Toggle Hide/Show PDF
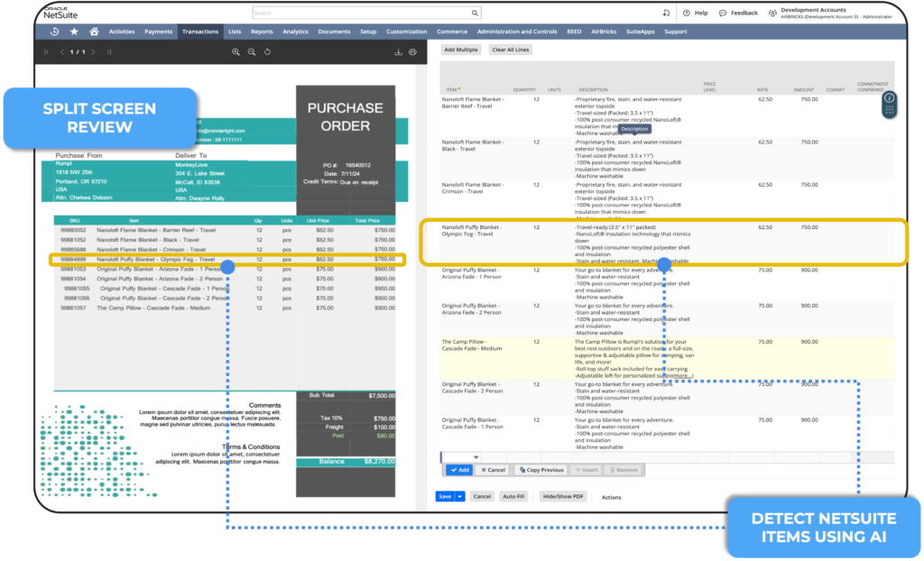 coord(563,497)
